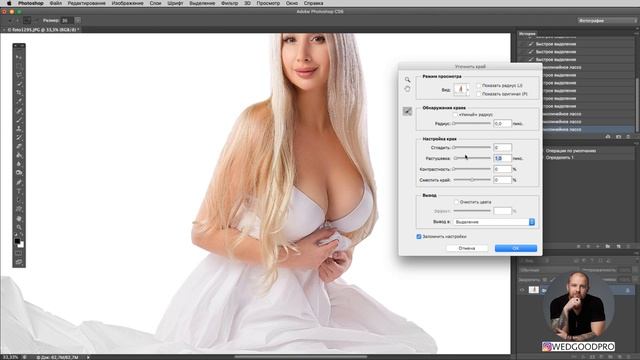Enable Очистить цвета checkbox
This screenshot has height=360, width=640.
point(456,202)
